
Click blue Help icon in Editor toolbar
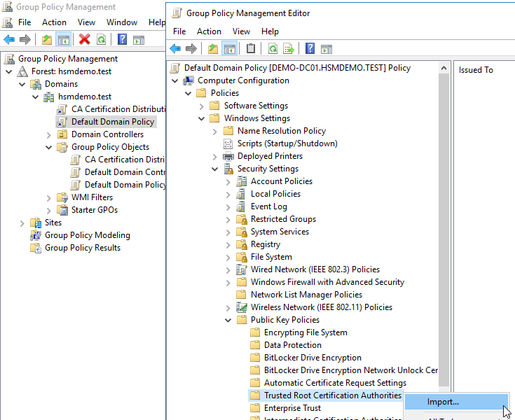coord(309,48)
